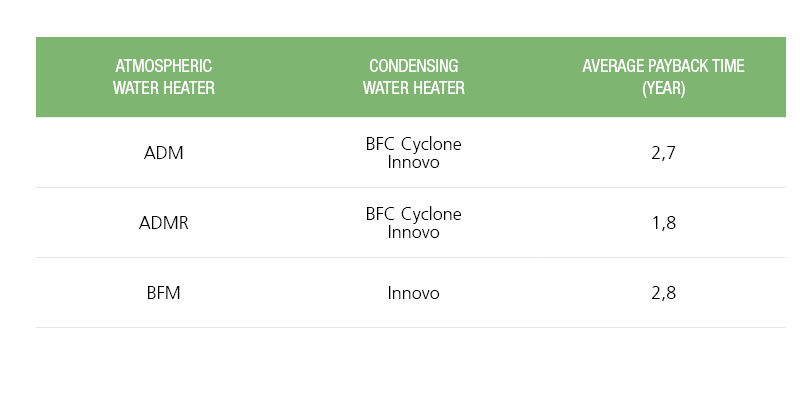Viewport: 800px width, 400px height.
Task: Click Innovo in the ADMR row
Action: click(413, 232)
